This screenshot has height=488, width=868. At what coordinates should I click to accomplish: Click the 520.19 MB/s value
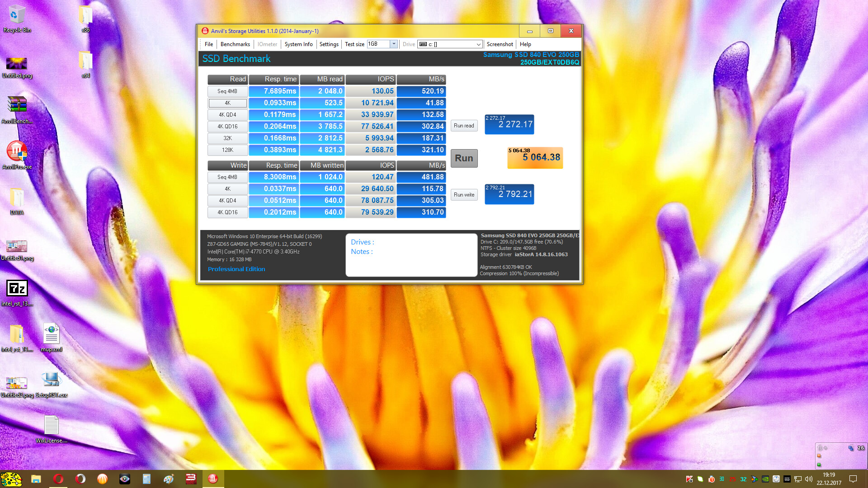(x=421, y=91)
